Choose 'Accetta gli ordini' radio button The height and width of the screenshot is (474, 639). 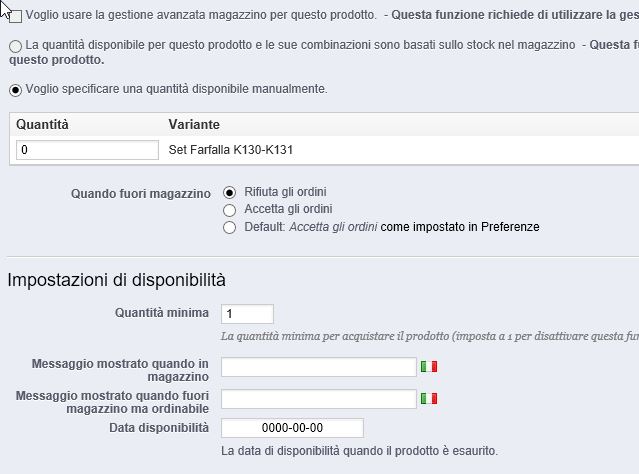(x=230, y=209)
